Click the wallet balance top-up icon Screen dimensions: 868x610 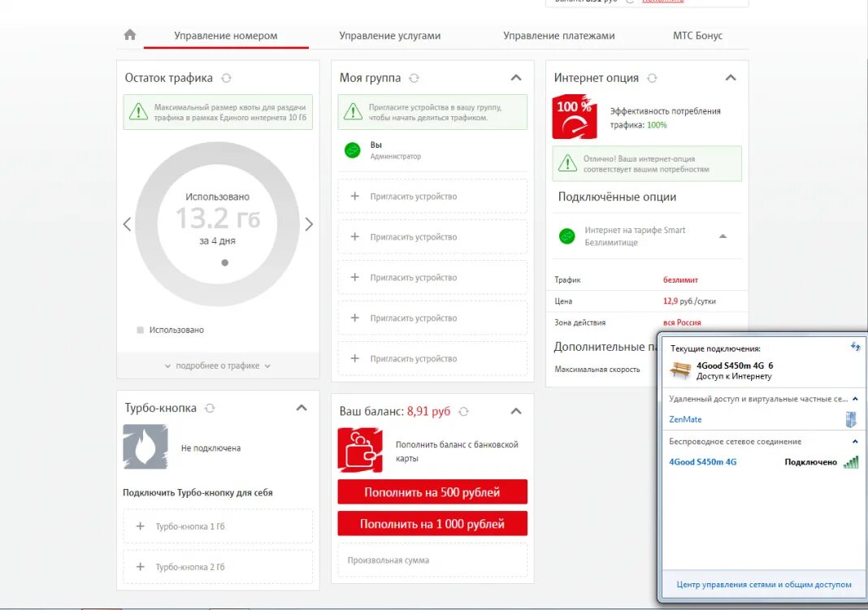tap(360, 450)
